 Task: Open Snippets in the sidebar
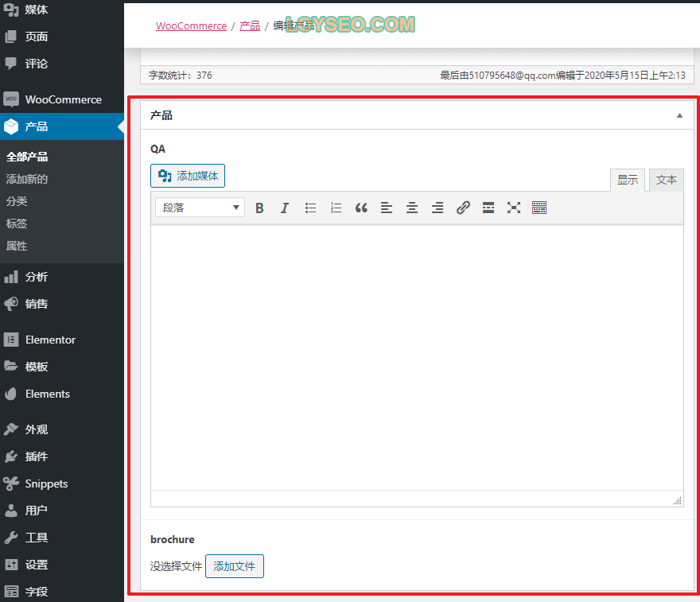pos(62,484)
